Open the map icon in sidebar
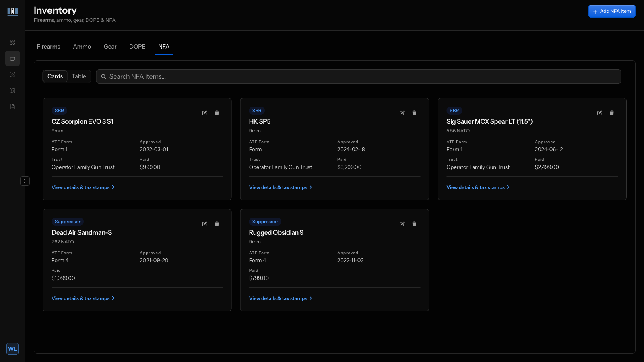This screenshot has height=362, width=644. coord(12,90)
